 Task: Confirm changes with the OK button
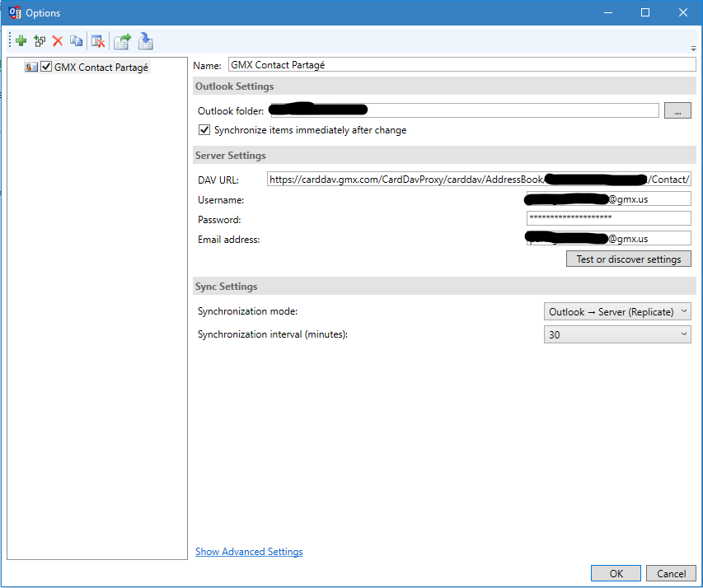click(x=615, y=573)
